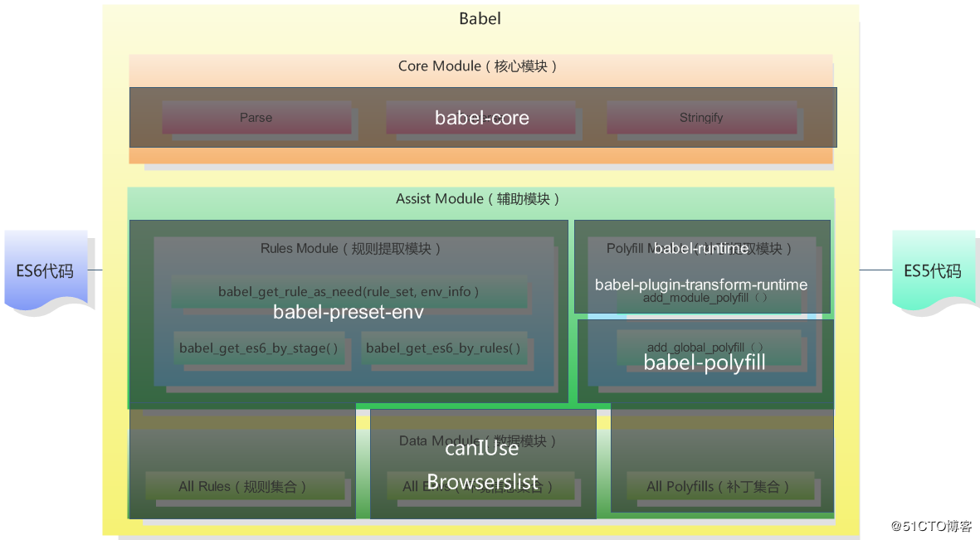
Task: Select the babel-core block
Action: 481,118
